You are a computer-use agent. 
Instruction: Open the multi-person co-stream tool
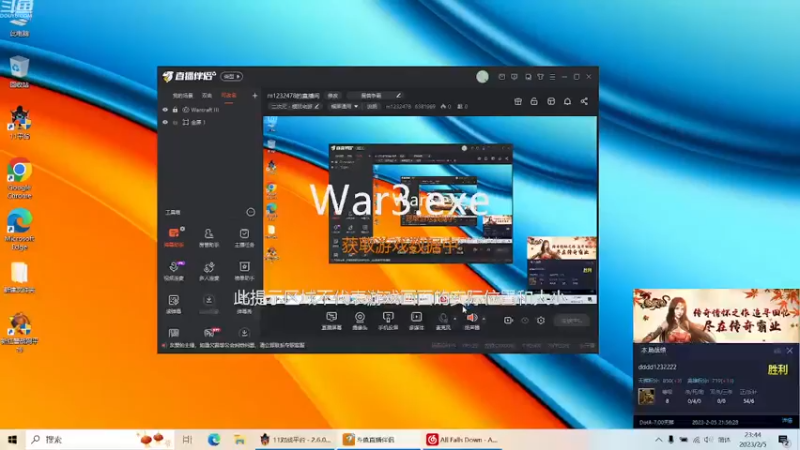point(209,271)
